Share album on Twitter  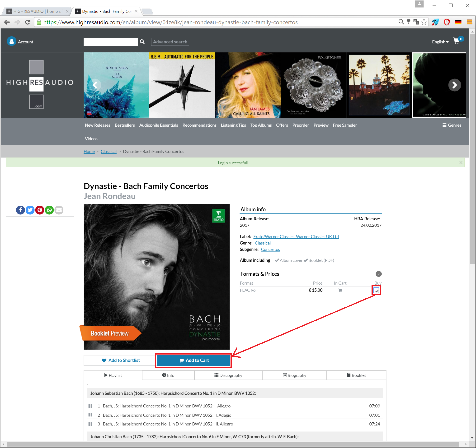point(30,210)
